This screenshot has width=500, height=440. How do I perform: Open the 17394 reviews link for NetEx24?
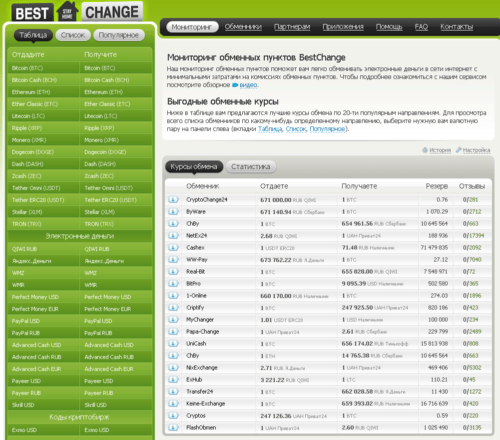pyautogui.click(x=477, y=236)
